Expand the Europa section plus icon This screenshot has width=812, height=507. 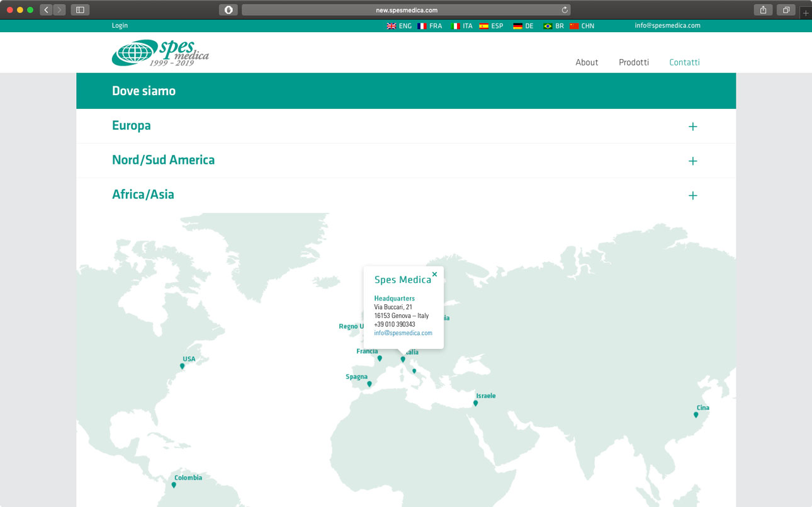692,127
